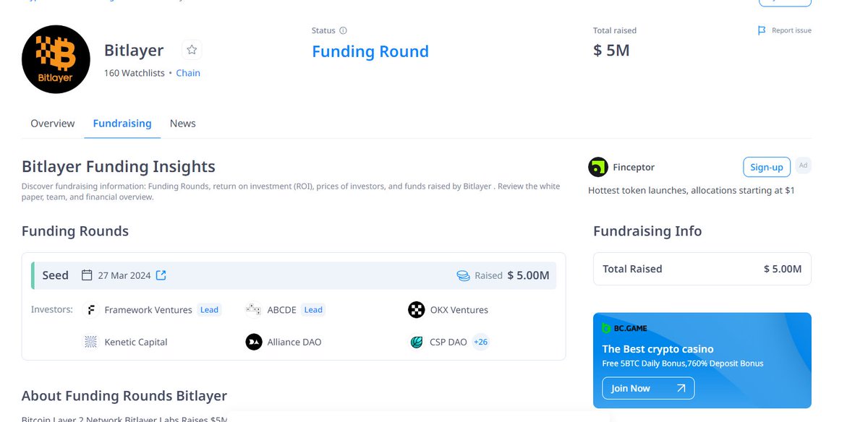The width and height of the screenshot is (868, 422).
Task: Click the Finceptor logo icon
Action: (x=598, y=167)
